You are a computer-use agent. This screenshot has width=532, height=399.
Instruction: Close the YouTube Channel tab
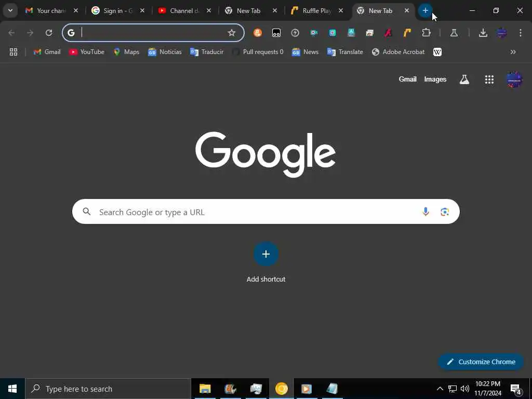tap(209, 11)
